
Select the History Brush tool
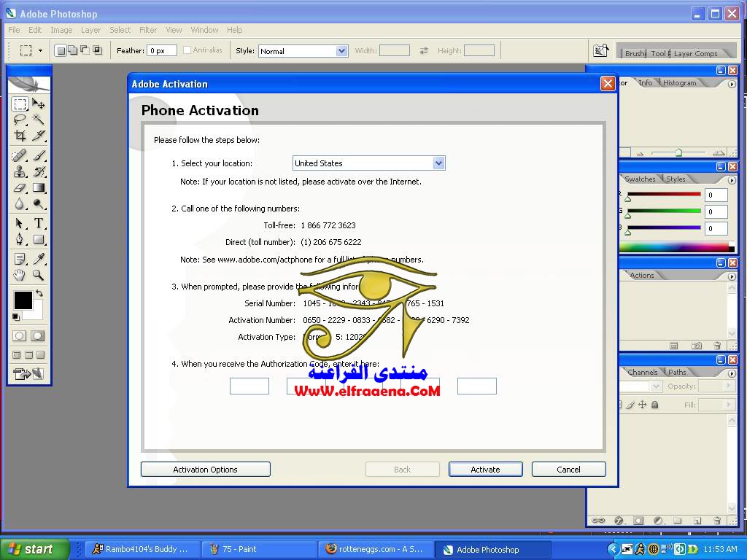(39, 171)
